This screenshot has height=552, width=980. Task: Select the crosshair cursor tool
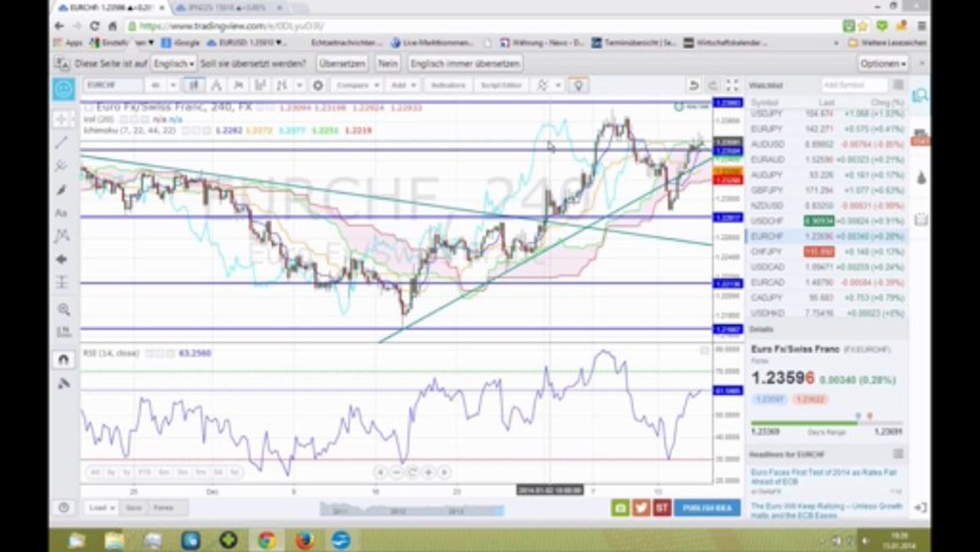(x=63, y=119)
